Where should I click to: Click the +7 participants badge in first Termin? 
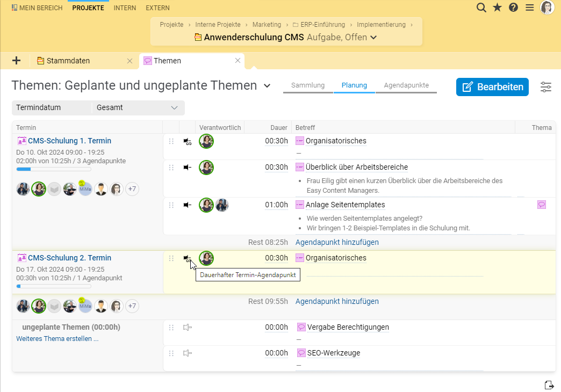132,189
